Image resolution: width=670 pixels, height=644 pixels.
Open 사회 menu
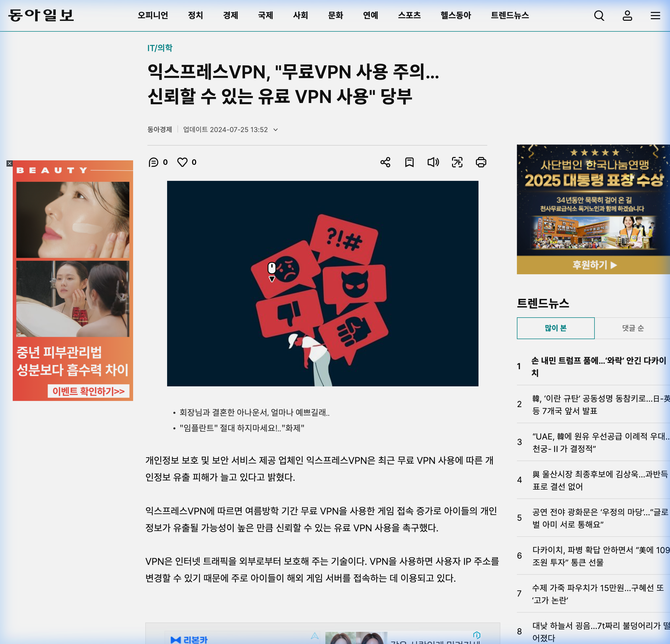click(300, 15)
